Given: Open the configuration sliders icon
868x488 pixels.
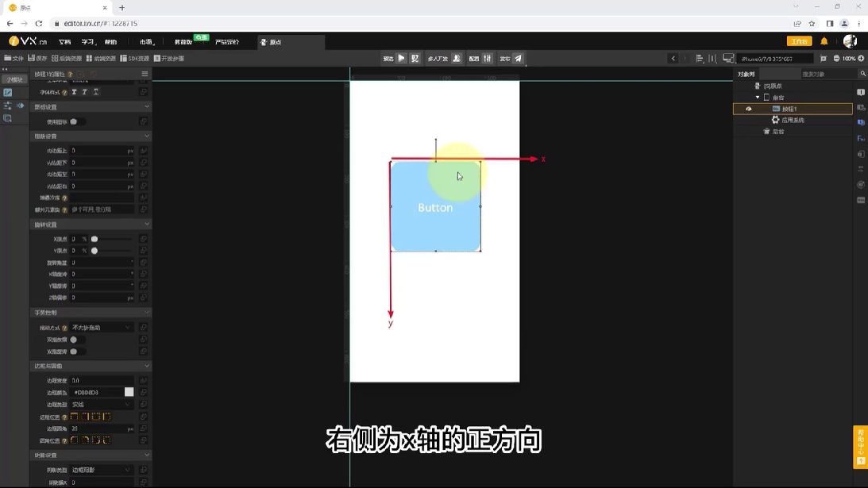Looking at the screenshot, I should [487, 58].
